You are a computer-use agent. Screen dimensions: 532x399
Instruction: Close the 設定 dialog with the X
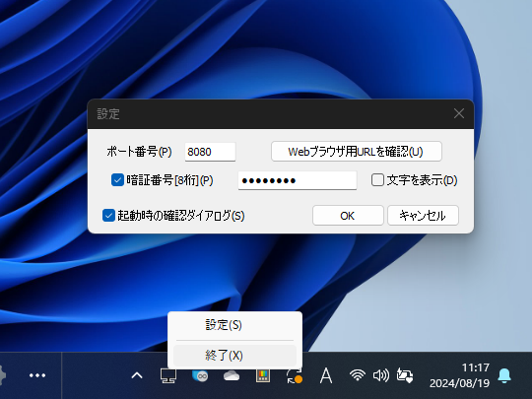(459, 113)
